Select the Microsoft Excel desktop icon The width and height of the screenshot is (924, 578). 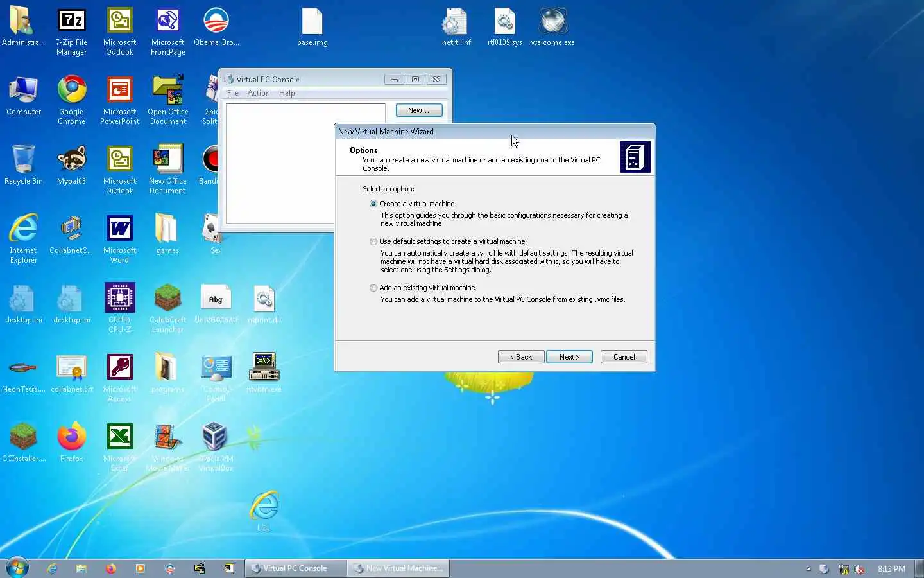tap(119, 448)
